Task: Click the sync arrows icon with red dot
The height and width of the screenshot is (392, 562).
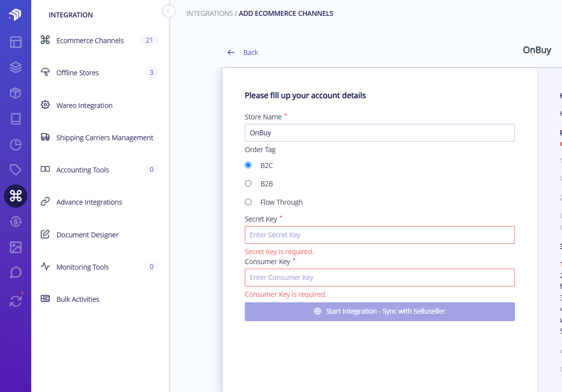Action: coord(16,300)
